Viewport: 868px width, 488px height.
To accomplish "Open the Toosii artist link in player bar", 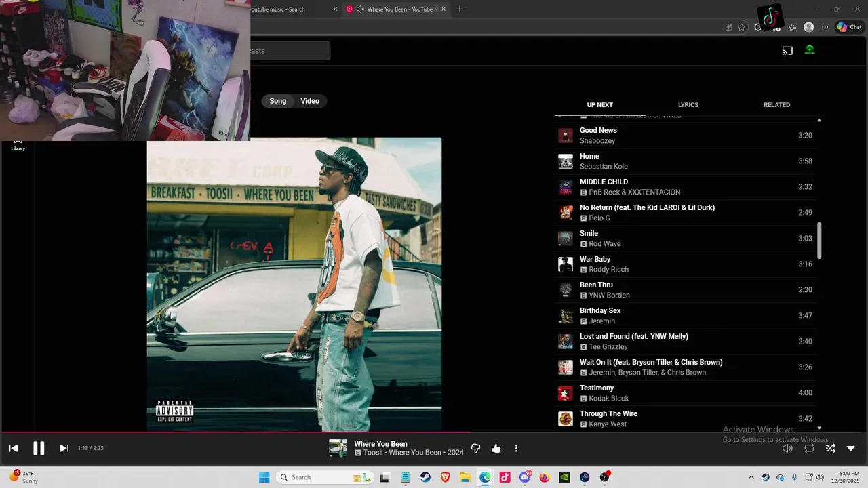I will [x=374, y=453].
